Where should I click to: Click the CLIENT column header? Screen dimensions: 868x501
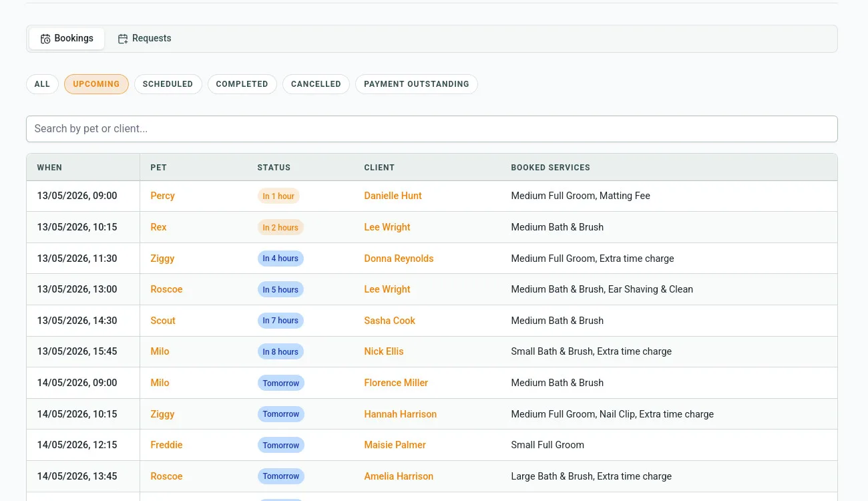pos(379,168)
